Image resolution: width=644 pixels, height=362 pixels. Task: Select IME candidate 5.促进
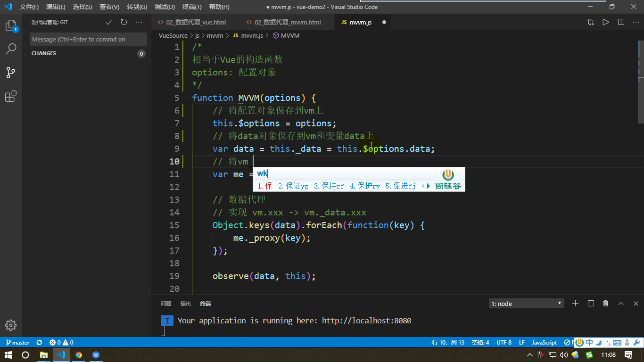pyautogui.click(x=400, y=186)
